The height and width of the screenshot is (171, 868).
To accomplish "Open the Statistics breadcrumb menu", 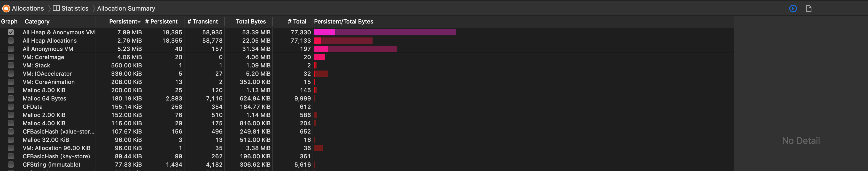I will (74, 9).
